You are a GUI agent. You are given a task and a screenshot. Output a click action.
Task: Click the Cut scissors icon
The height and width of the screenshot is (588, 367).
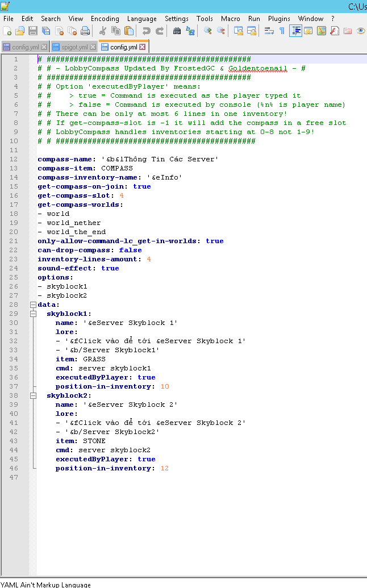[x=103, y=31]
